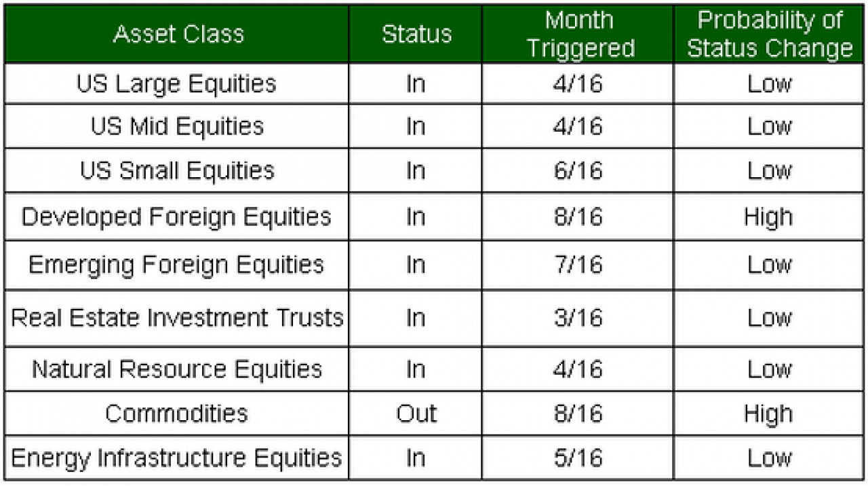Viewport: 868px width, 486px height.
Task: Select High probability in Commodities row
Action: pos(769,413)
